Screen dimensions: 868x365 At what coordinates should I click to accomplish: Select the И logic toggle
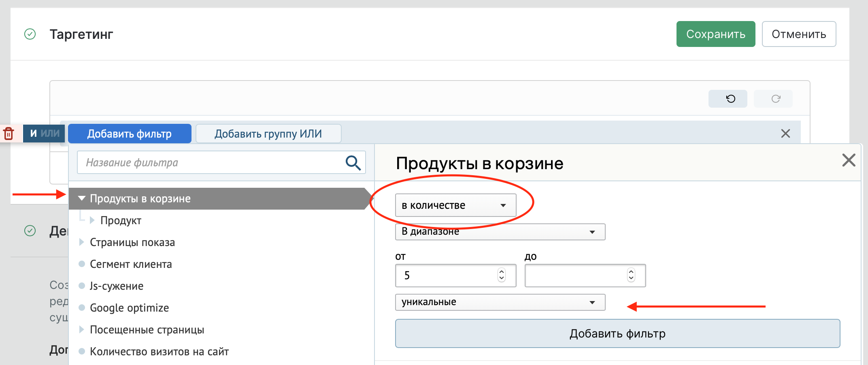click(34, 134)
